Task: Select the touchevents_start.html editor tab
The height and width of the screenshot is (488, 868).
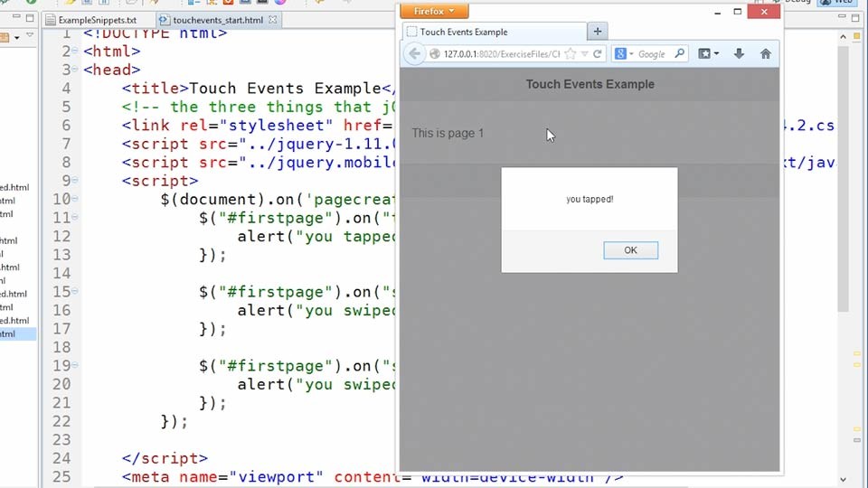Action: [x=217, y=20]
